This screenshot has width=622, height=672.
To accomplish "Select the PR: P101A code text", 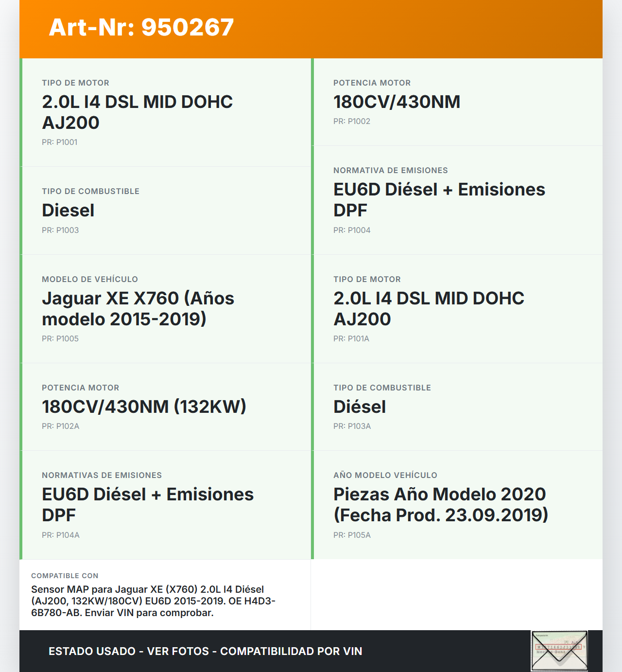I will (351, 339).
